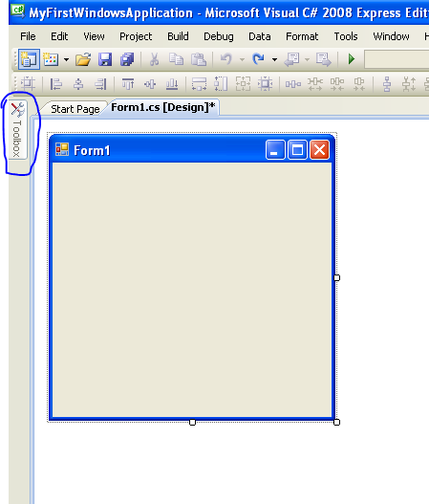Click Increase Vertical Spacing icon
Image resolution: width=429 pixels, height=504 pixels.
(409, 84)
